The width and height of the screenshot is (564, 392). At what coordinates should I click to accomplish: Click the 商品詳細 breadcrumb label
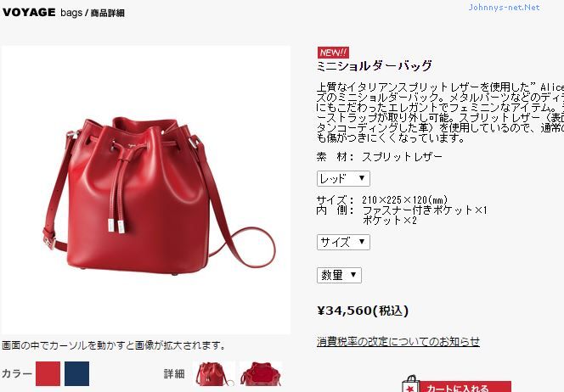pos(108,13)
